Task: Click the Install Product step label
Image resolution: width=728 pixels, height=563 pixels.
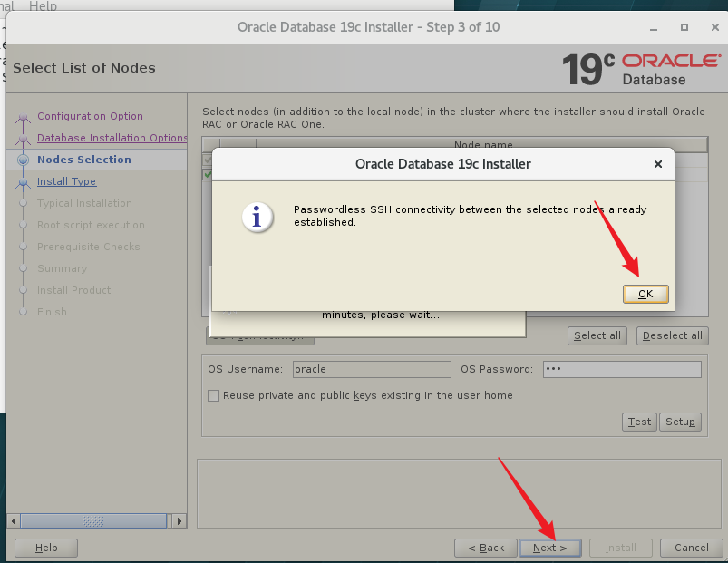Action: [73, 290]
